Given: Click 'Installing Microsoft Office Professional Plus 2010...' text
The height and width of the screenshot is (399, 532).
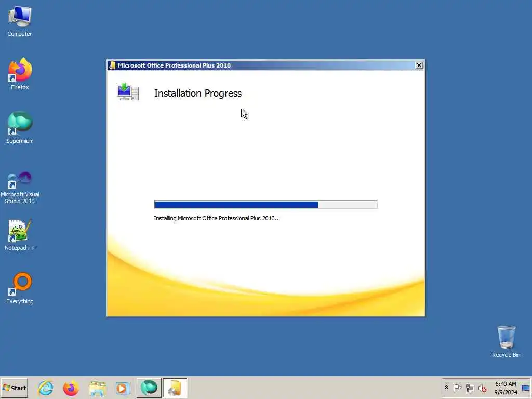Looking at the screenshot, I should click(217, 218).
